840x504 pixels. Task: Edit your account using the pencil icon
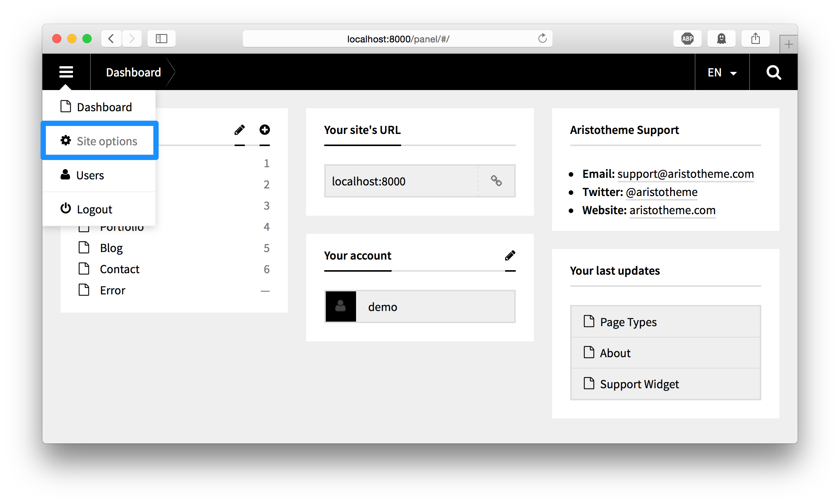510,255
